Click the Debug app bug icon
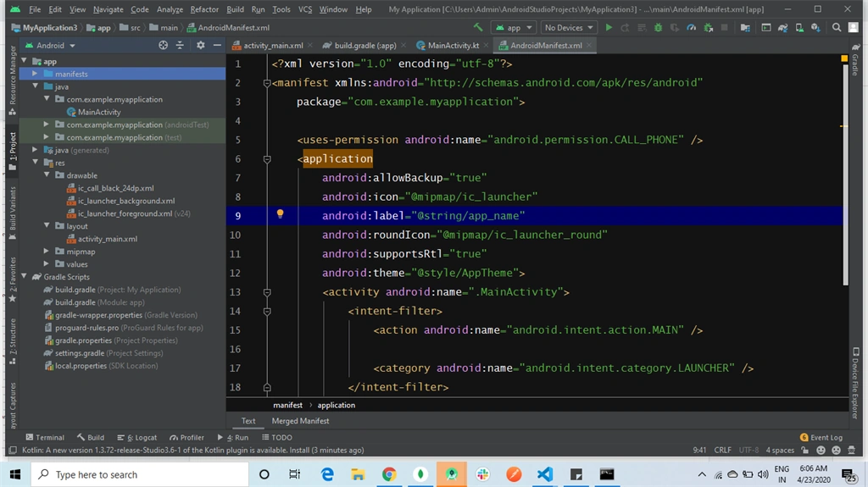 click(x=658, y=27)
